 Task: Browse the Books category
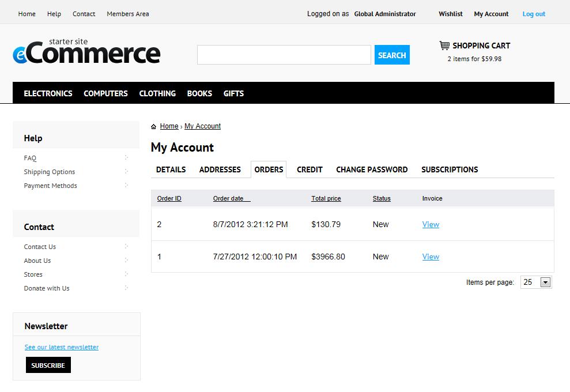coord(199,93)
